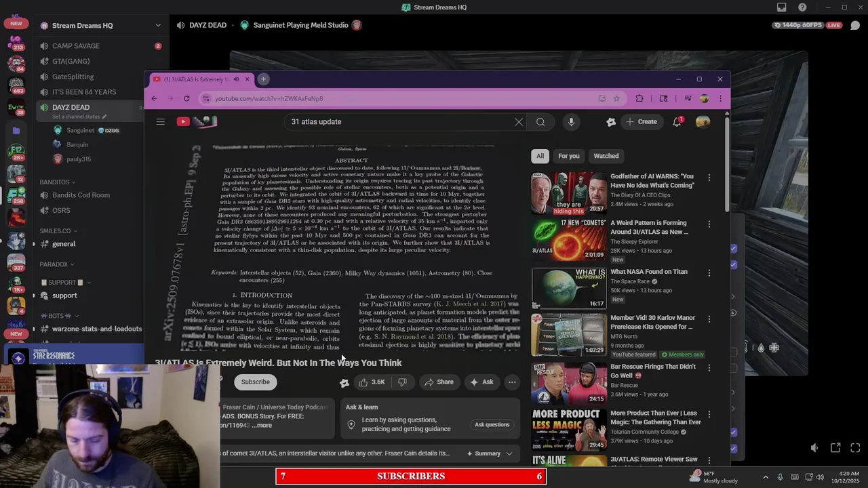Collapse the SUPPORT category
This screenshot has width=868, height=488.
65,283
